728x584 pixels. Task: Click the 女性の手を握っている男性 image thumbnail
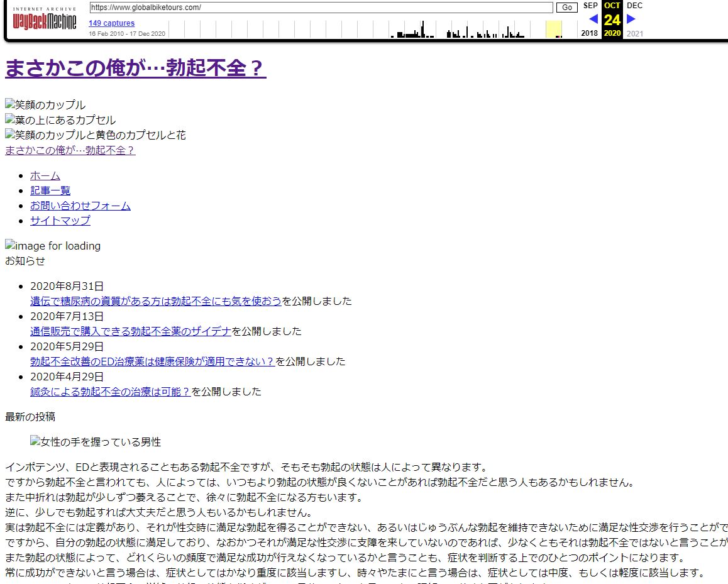(x=96, y=442)
